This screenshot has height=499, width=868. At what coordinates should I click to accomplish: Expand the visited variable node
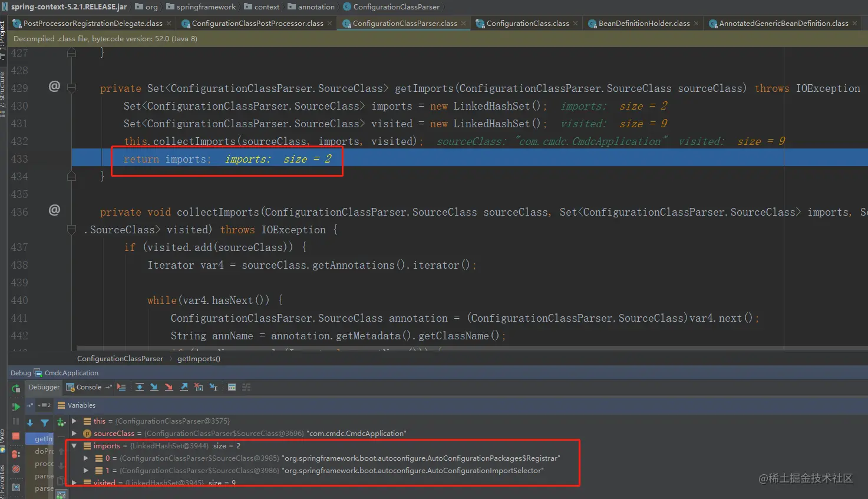(74, 483)
